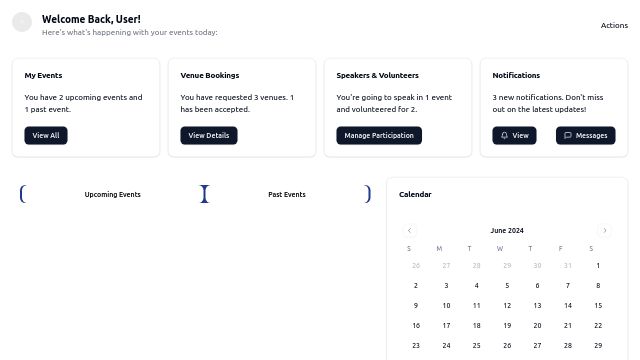Select June 12 in the calendar
The image size is (640, 360).
(x=507, y=306)
